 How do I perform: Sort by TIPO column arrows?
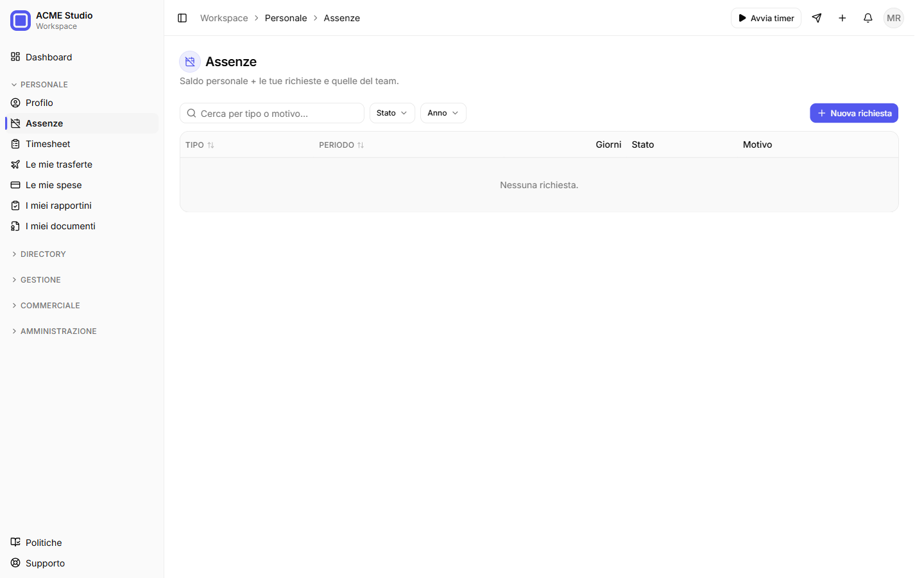point(210,145)
